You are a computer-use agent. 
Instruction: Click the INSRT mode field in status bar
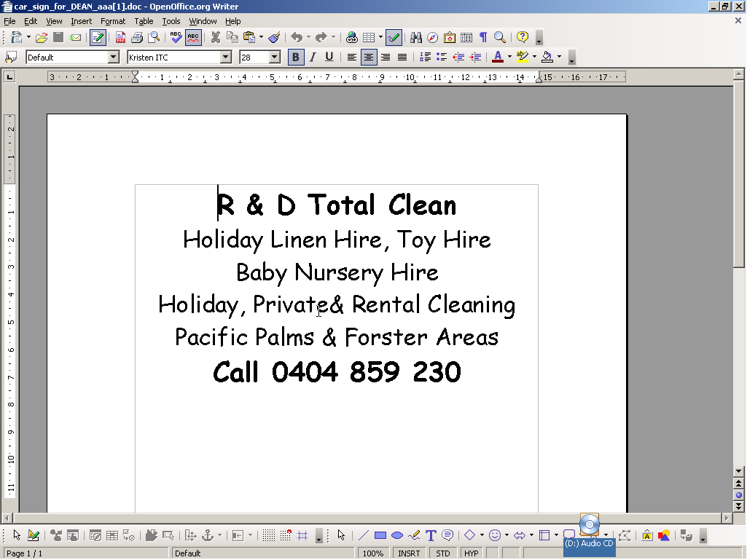click(409, 553)
